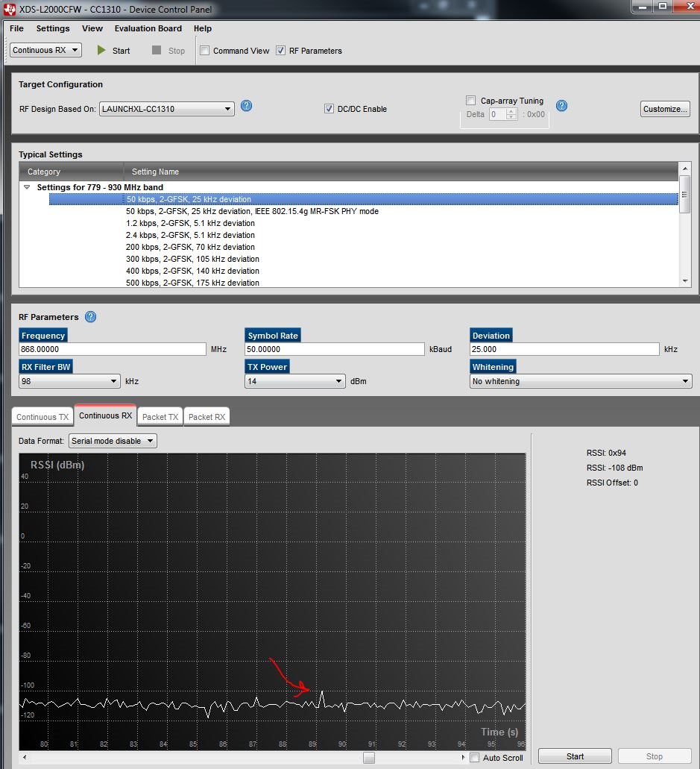Open help icon next to RF Design dropdown
The height and width of the screenshot is (769, 700).
[247, 105]
